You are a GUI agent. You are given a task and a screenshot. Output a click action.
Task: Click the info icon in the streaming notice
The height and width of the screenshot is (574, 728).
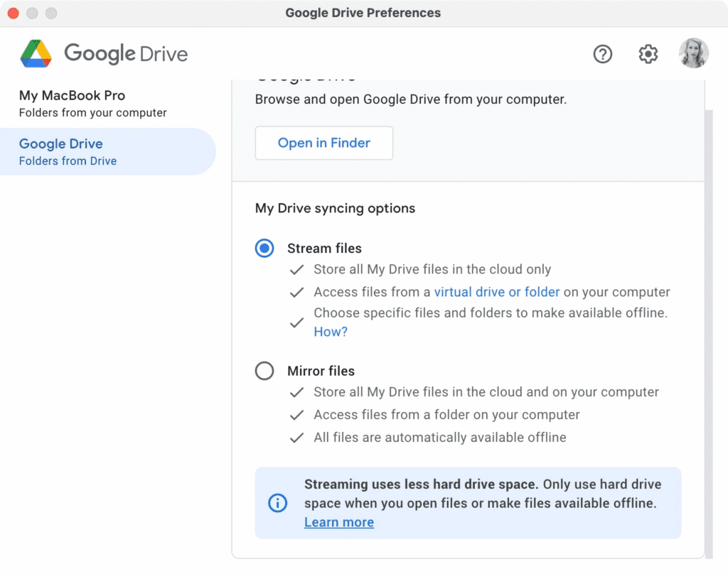(277, 503)
